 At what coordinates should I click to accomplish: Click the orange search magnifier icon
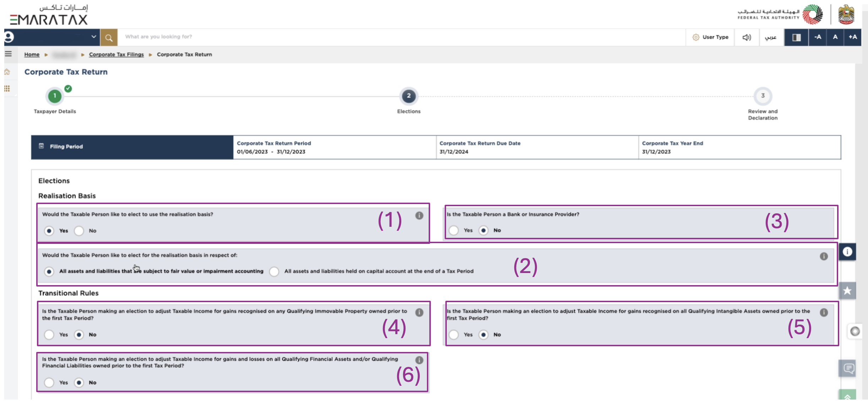[109, 37]
